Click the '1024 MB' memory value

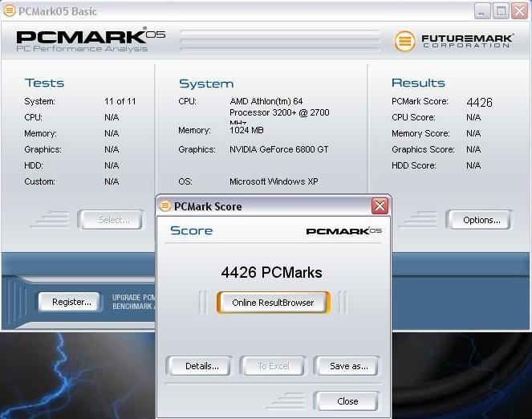point(246,130)
